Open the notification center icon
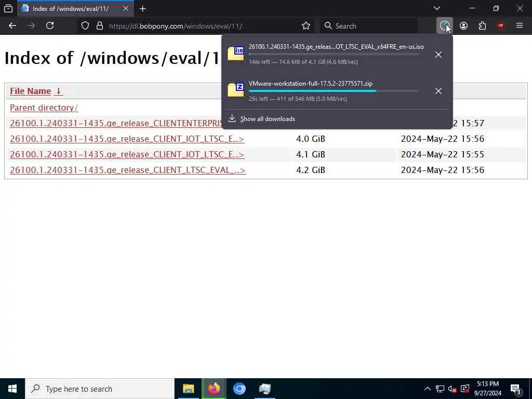 click(x=516, y=389)
